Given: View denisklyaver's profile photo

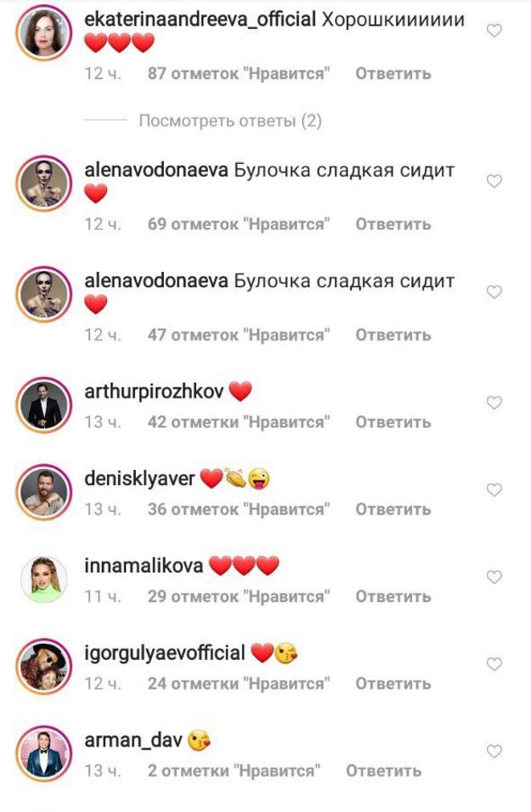Looking at the screenshot, I should (44, 492).
